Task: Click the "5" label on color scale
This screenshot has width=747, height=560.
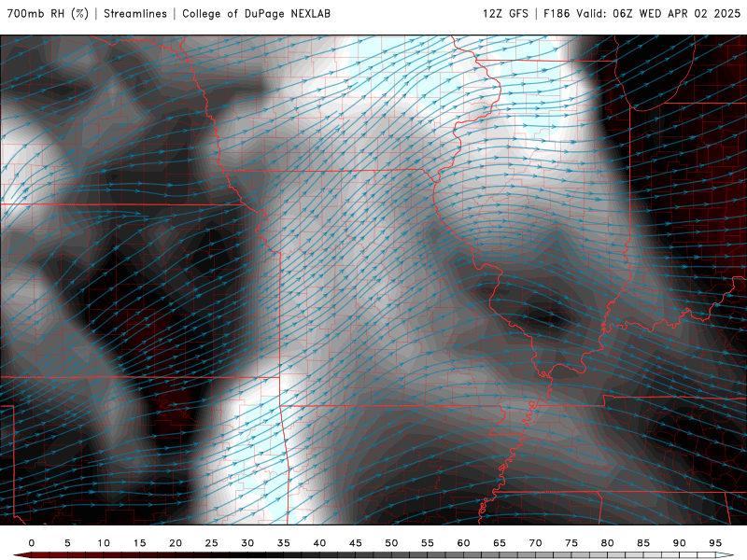Action: coord(67,543)
